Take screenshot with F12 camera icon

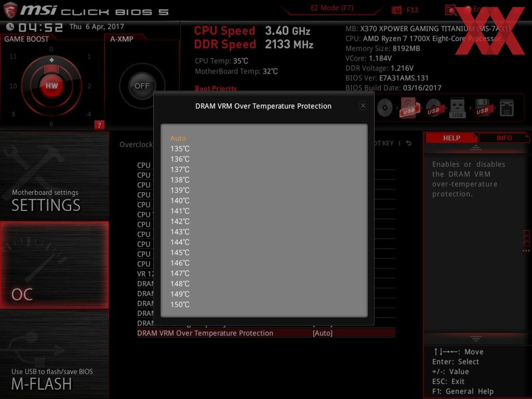point(405,10)
